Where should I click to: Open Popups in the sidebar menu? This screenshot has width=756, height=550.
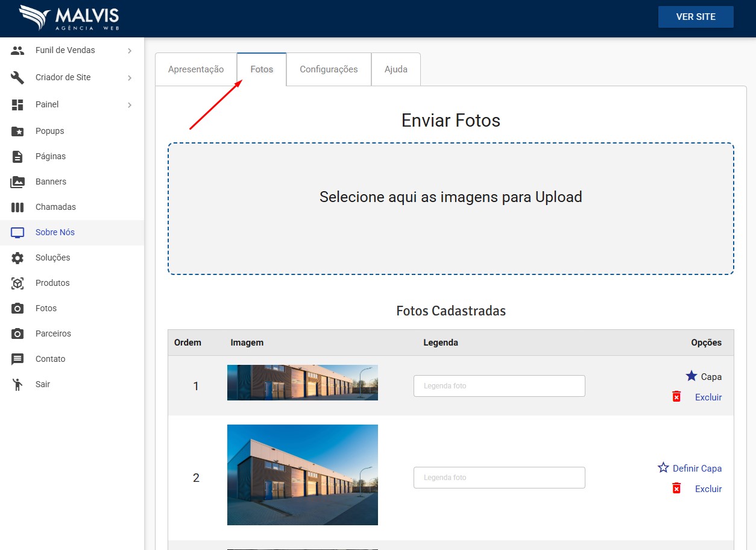(x=72, y=131)
